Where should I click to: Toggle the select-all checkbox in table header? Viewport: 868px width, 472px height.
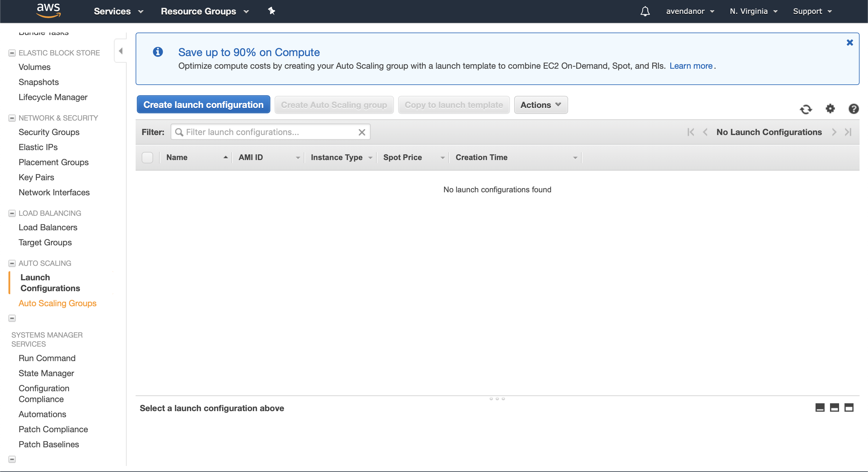(x=147, y=157)
